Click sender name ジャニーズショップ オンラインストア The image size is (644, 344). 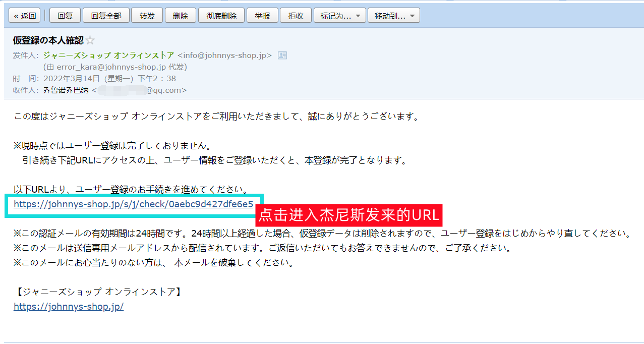(109, 55)
